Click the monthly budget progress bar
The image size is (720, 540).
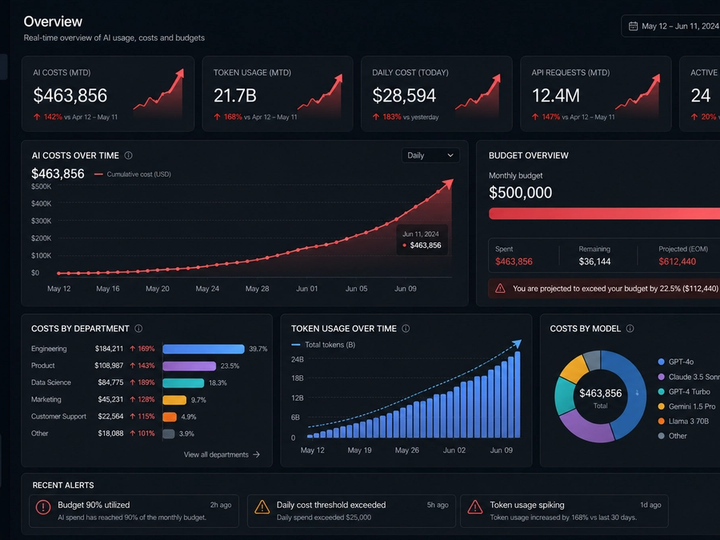tap(604, 214)
